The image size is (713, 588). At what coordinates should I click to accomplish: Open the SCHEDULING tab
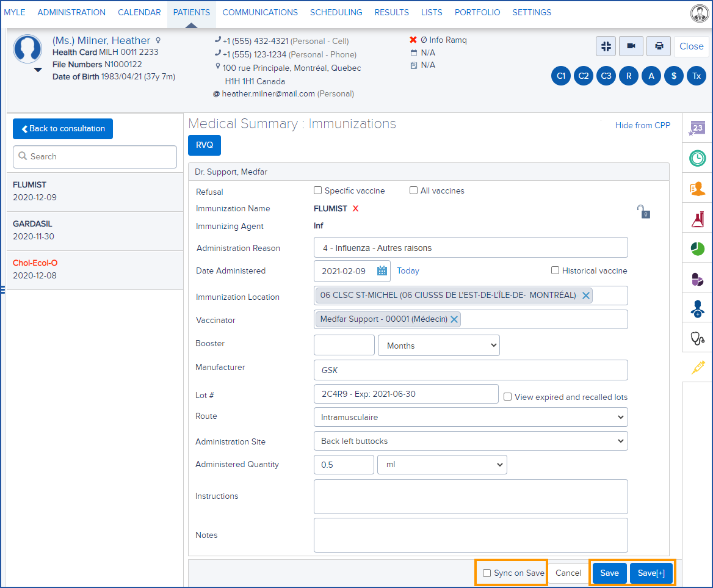tap(336, 12)
